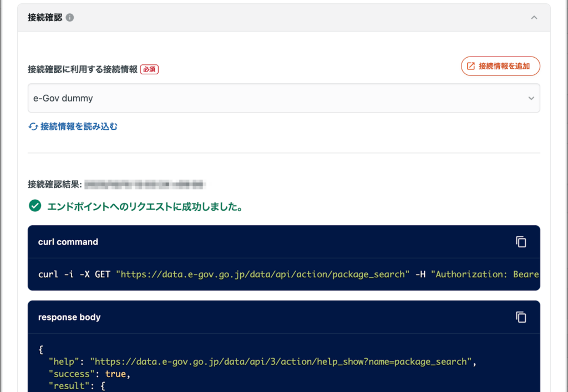Screen dimensions: 568x392
Task: Copy the curl command with the copy icon
Action: tap(520, 242)
